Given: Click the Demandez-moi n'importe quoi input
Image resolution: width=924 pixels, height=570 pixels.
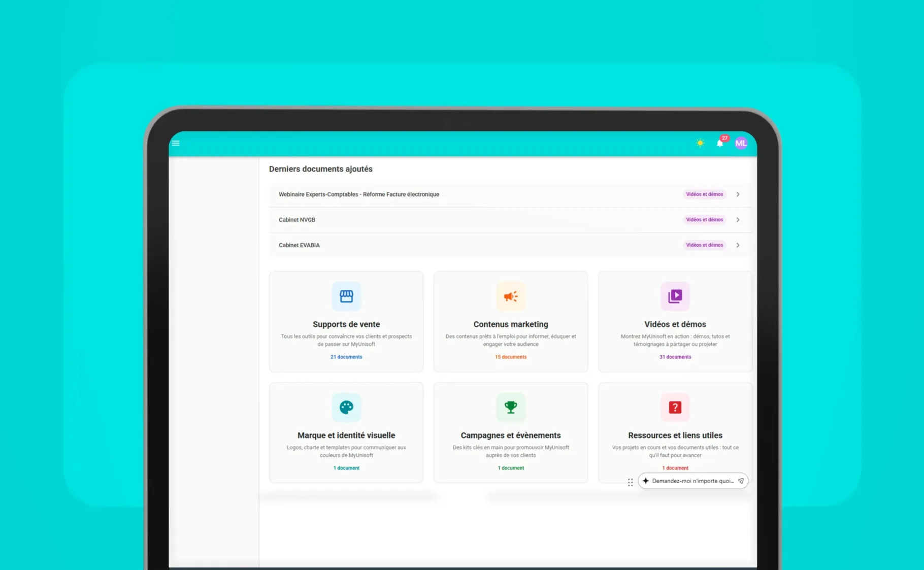Looking at the screenshot, I should tap(692, 481).
